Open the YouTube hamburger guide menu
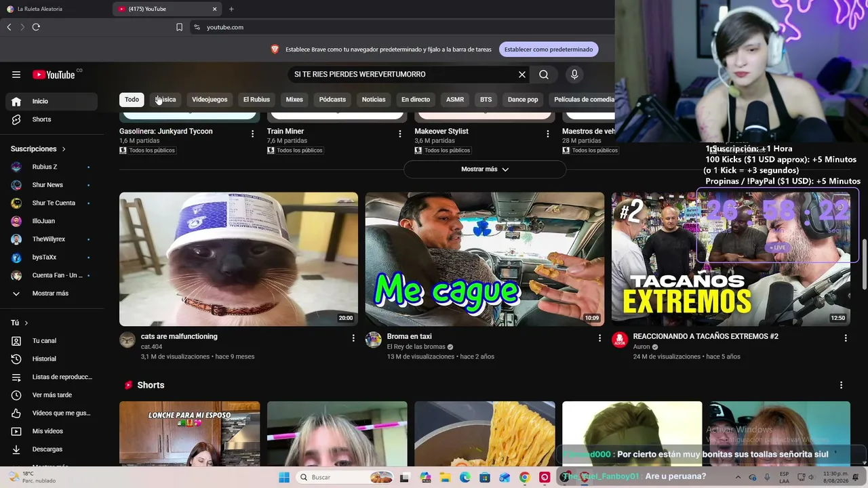This screenshot has height=488, width=868. click(16, 75)
